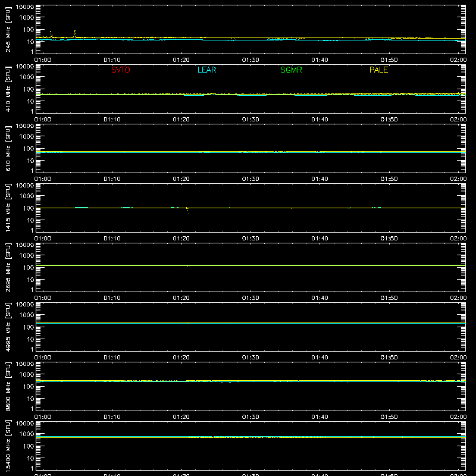Image resolution: width=476 pixels, height=476 pixels.
Task: Click the 02:00 label under the 8800 MHz panel
Action: [x=458, y=417]
